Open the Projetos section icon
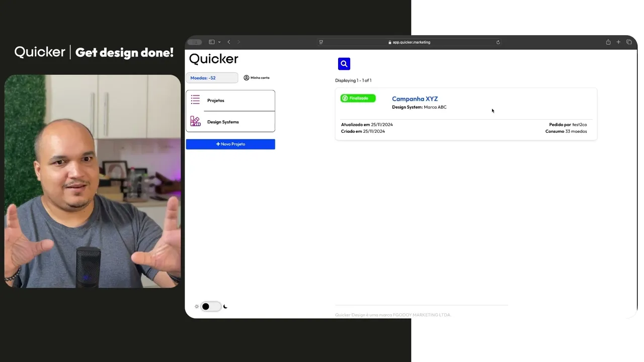 195,100
